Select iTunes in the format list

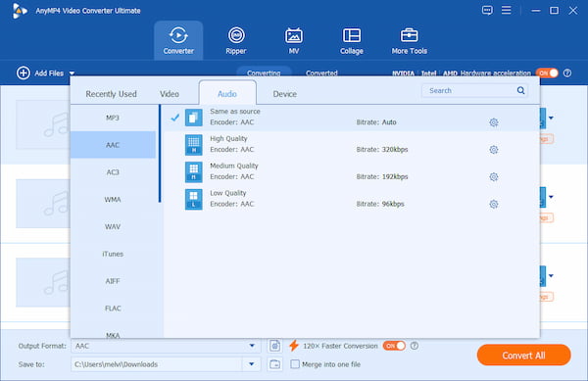click(113, 254)
